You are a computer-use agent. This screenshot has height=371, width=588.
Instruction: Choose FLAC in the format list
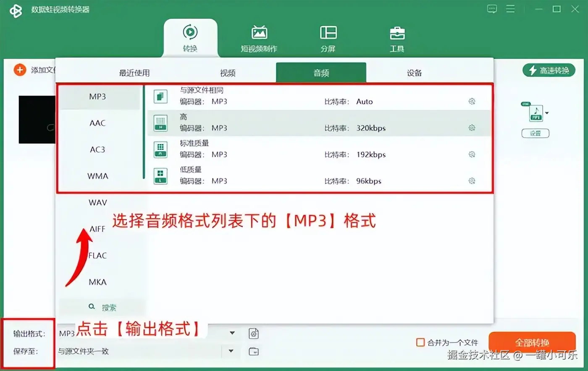[97, 255]
